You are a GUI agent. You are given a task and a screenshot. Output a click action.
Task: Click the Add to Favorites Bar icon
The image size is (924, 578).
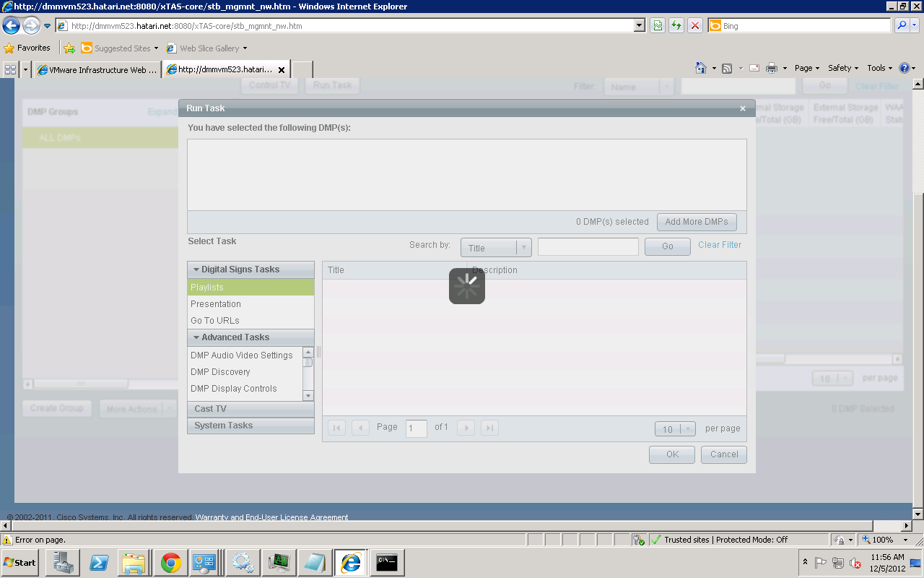pyautogui.click(x=69, y=48)
